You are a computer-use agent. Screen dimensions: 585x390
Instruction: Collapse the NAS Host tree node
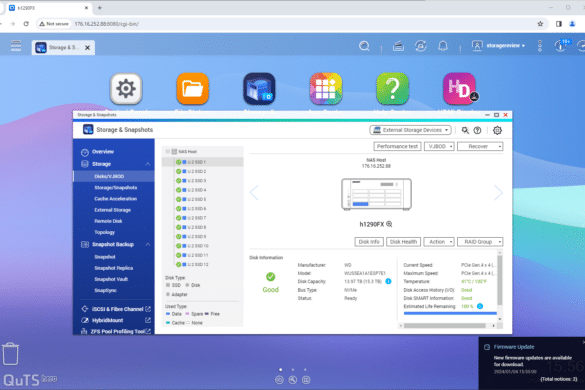[x=168, y=152]
